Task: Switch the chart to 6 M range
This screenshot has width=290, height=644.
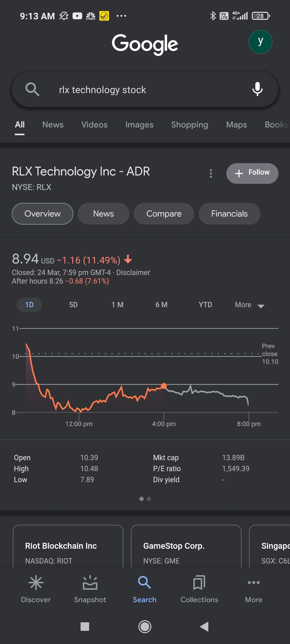Action: point(161,305)
